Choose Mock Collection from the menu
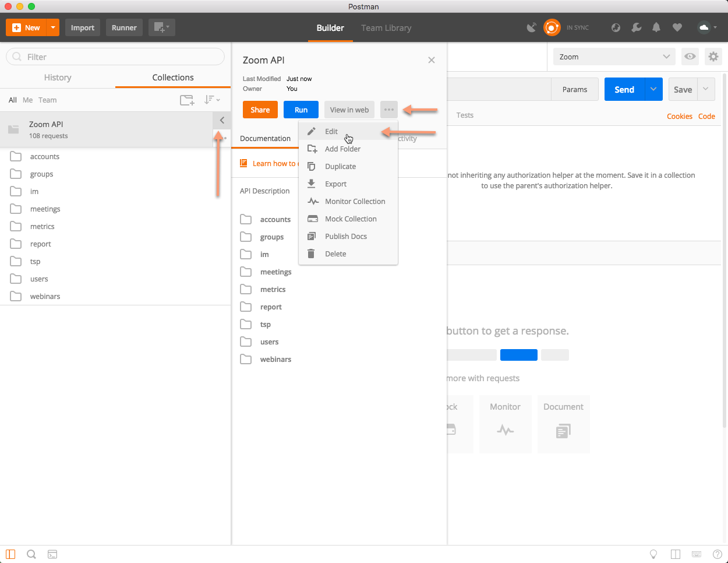Screen dimensions: 728x563 (348, 219)
